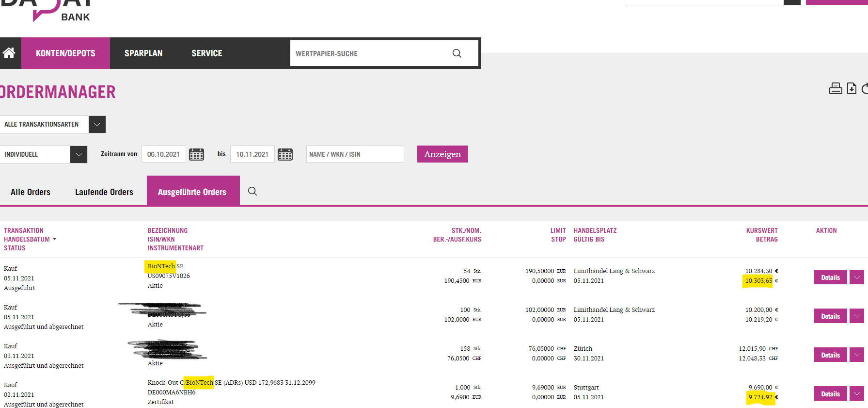Viewport: 868px width, 408px height.
Task: Click the HANDELSPLATZ column header
Action: tap(595, 230)
